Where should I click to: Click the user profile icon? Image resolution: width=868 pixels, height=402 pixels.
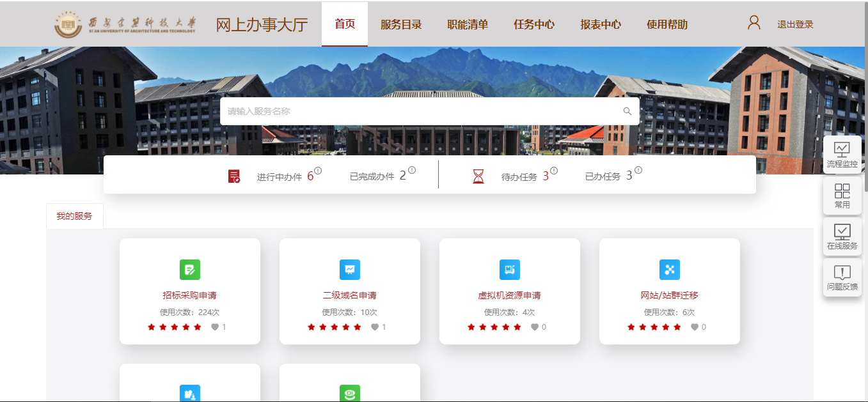754,23
